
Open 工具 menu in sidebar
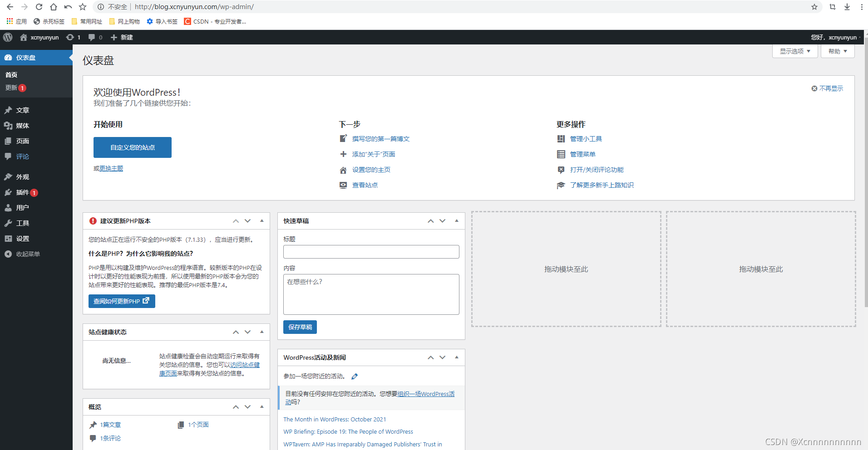click(36, 223)
